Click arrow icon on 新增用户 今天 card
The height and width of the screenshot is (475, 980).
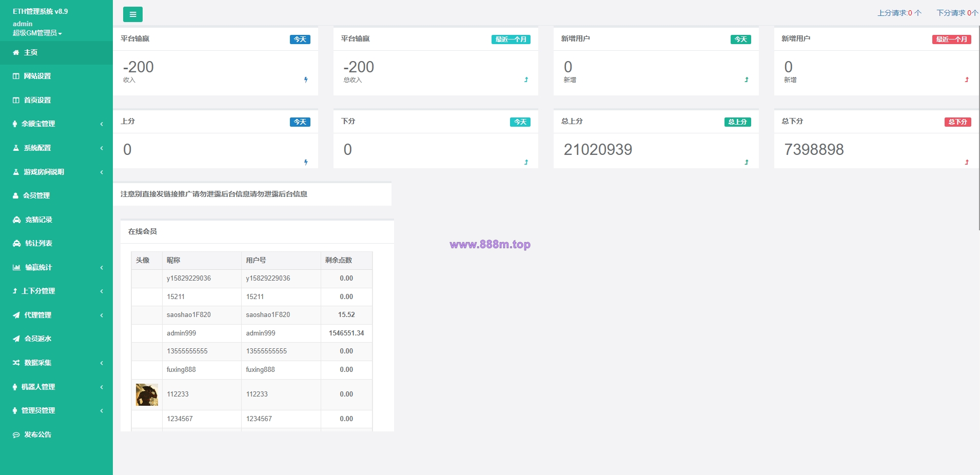(747, 80)
